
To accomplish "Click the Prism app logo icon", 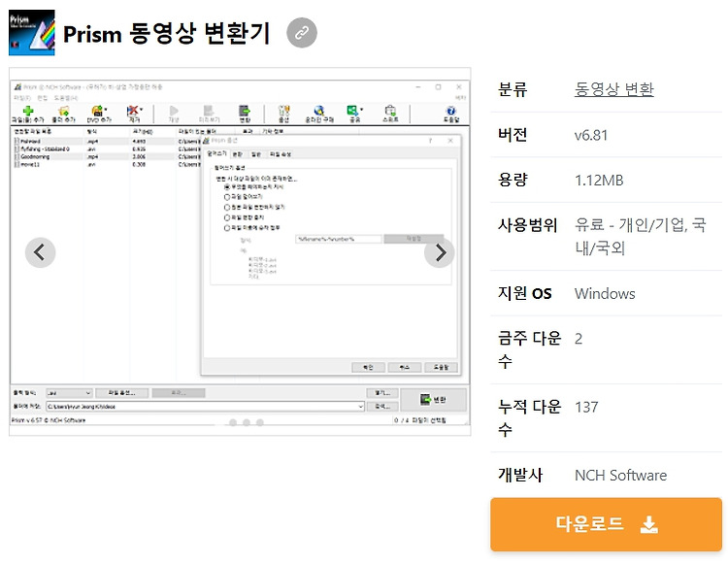I will (x=32, y=32).
